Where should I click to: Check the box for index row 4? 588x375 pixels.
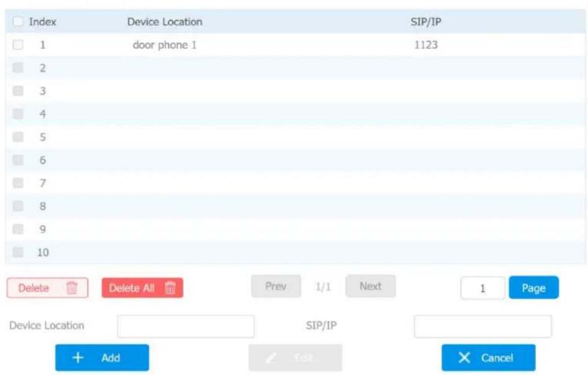pos(18,113)
